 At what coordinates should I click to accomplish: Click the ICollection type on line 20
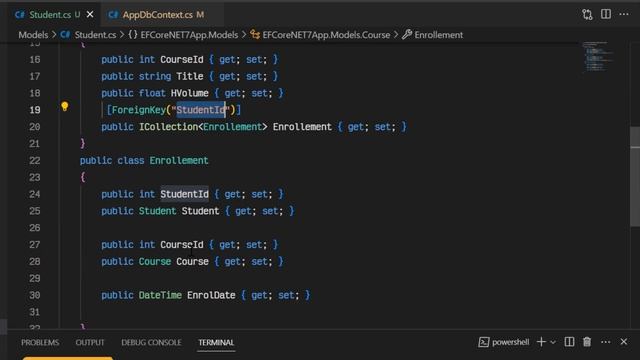[x=169, y=127]
